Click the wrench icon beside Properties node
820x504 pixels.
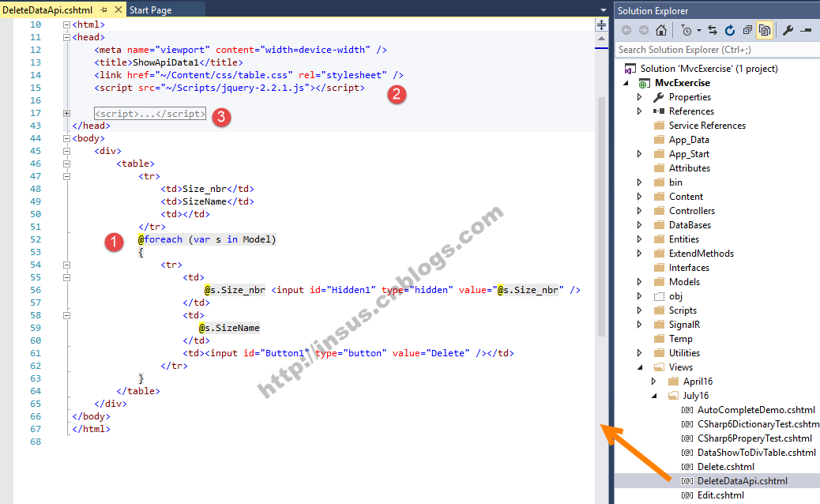coord(659,96)
